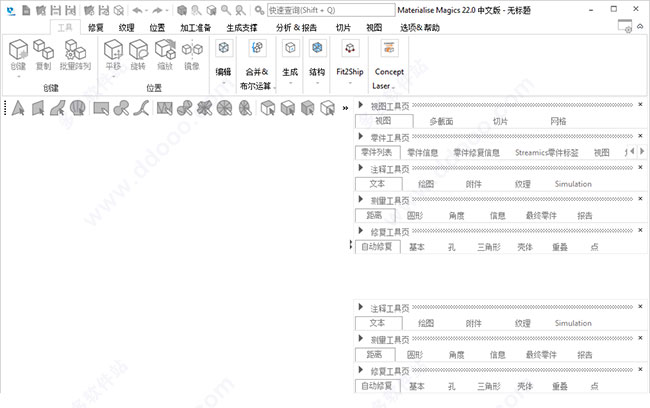Open the redo history dropdown arrow
Viewport: 650px width, 408px height.
click(167, 11)
